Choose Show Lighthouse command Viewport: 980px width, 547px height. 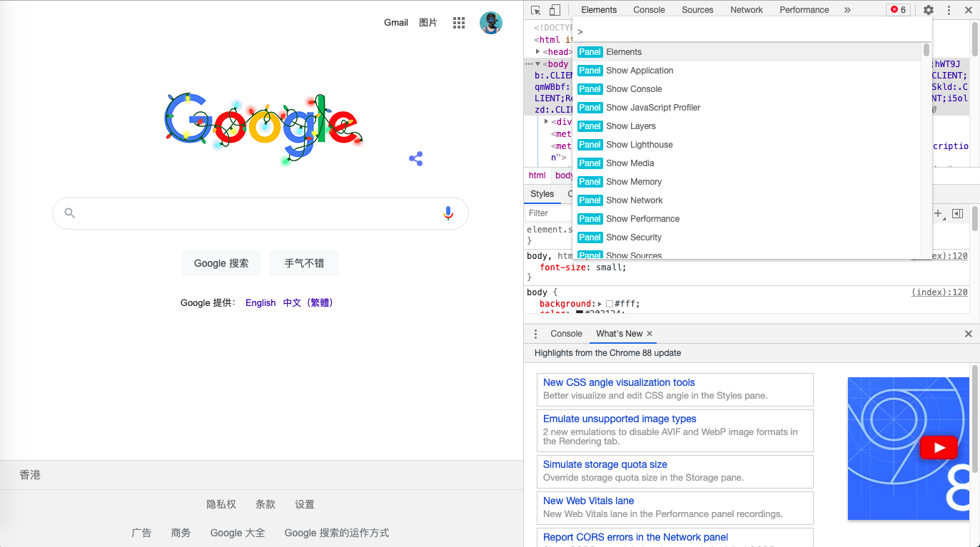747,145
